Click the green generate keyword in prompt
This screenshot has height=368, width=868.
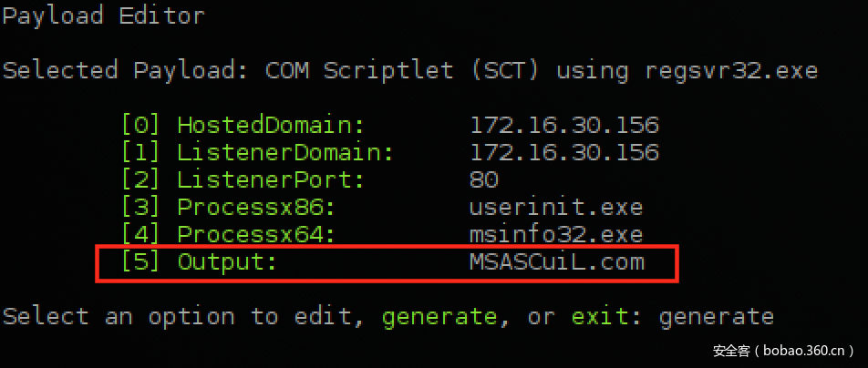coord(440,317)
